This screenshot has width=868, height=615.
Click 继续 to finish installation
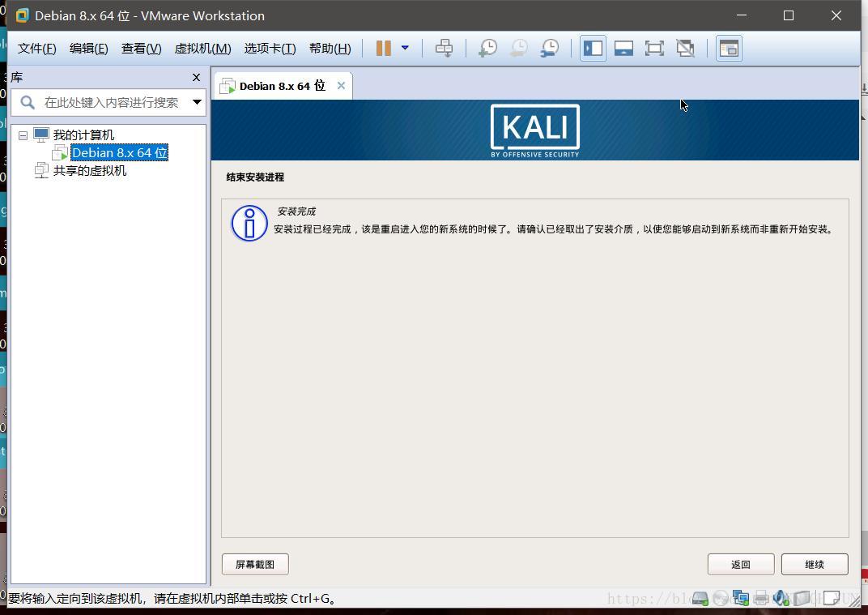click(815, 565)
